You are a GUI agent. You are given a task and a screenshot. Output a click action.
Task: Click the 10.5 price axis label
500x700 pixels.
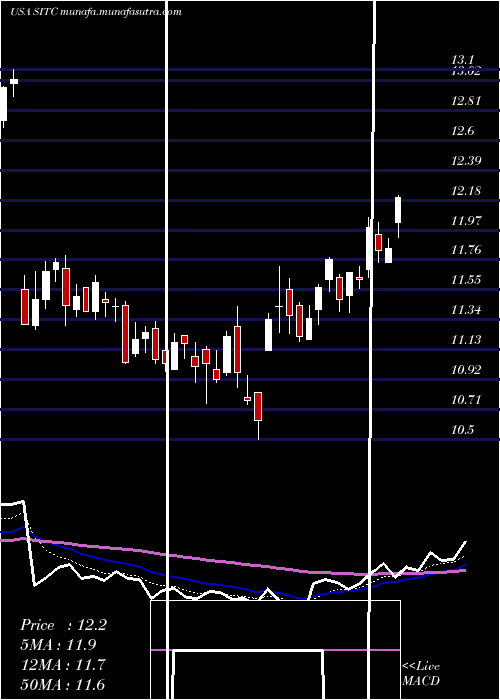(x=462, y=430)
